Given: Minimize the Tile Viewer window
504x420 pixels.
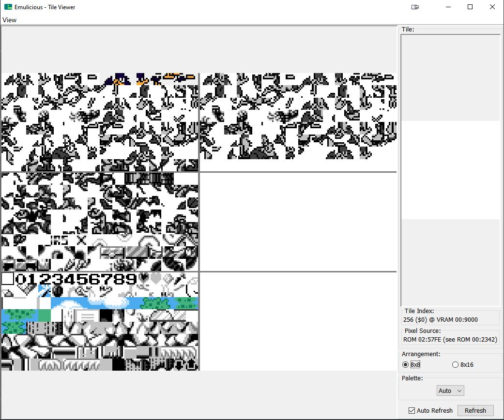Looking at the screenshot, I should [x=448, y=7].
